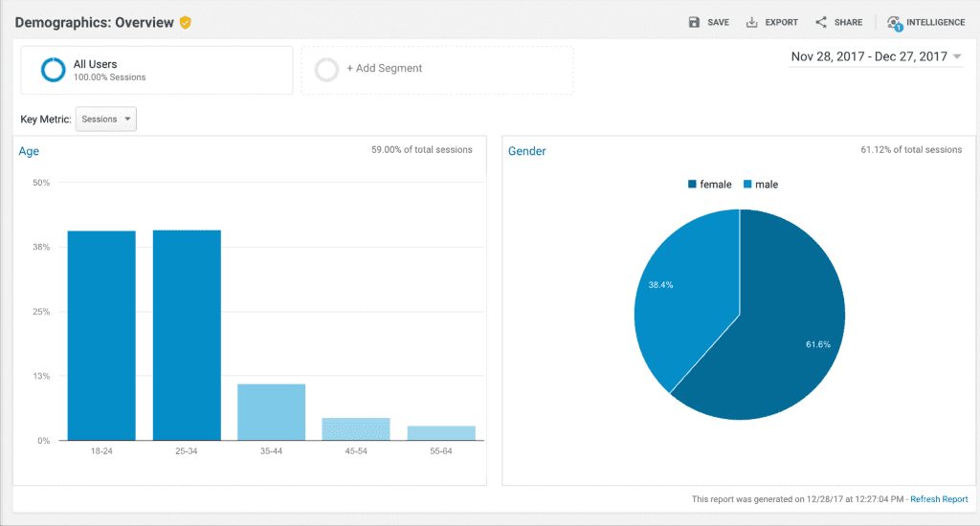Select the All Users segment card
This screenshot has height=526, width=980.
pyautogui.click(x=157, y=70)
